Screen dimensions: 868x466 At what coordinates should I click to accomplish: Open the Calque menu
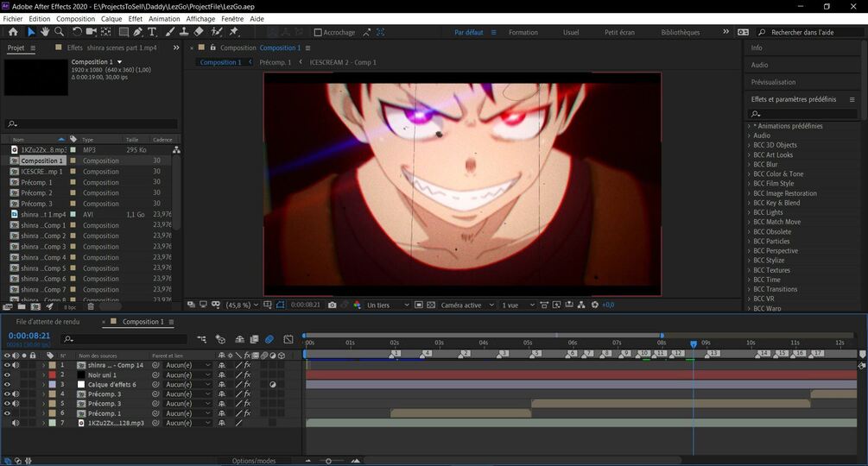pos(111,19)
